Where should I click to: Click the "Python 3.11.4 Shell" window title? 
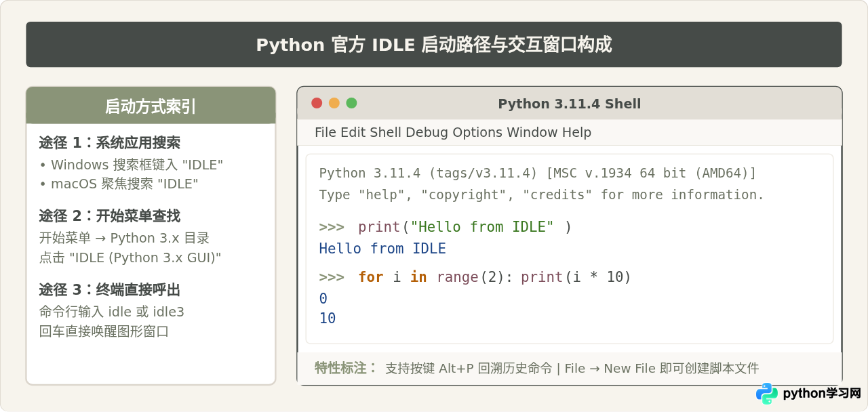[x=570, y=104]
